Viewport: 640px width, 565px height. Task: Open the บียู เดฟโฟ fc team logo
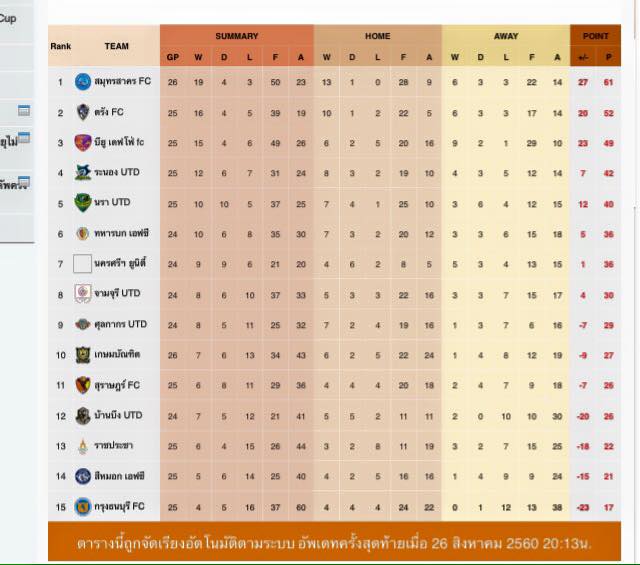point(83,142)
